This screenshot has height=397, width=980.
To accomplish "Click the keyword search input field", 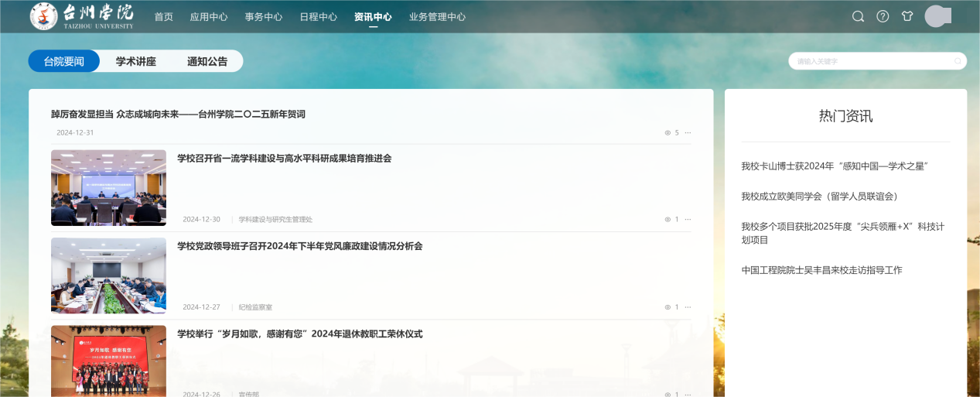I will coord(870,61).
